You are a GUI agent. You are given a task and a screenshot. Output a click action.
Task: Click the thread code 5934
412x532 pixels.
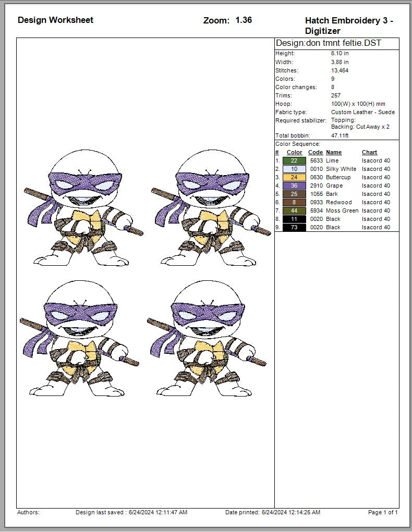316,211
